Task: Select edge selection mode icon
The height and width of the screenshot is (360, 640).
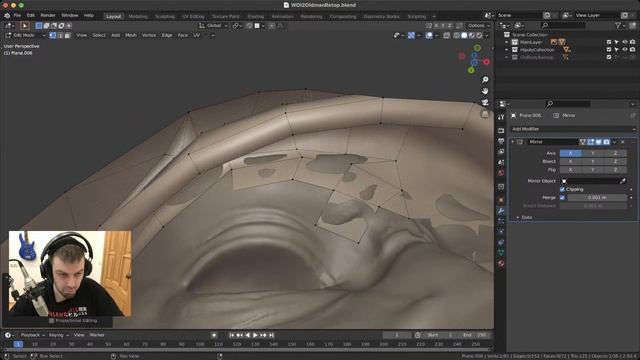Action: (x=60, y=36)
